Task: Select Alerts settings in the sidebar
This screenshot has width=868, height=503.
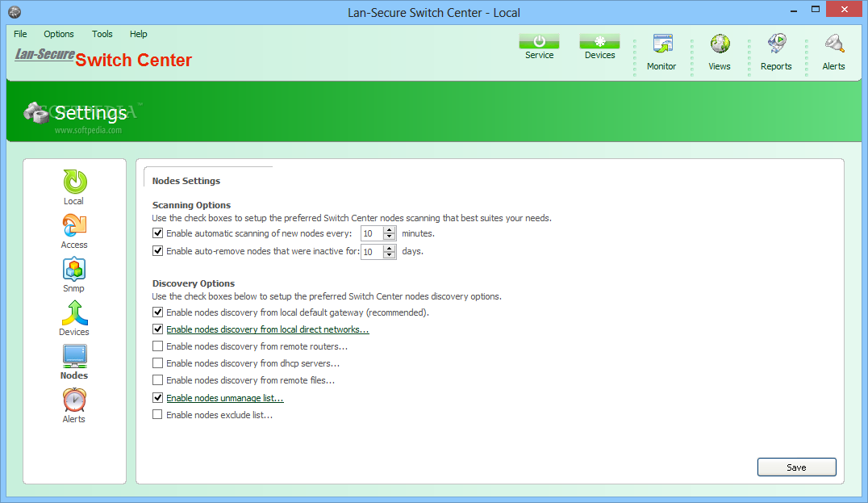Action: coord(73,406)
